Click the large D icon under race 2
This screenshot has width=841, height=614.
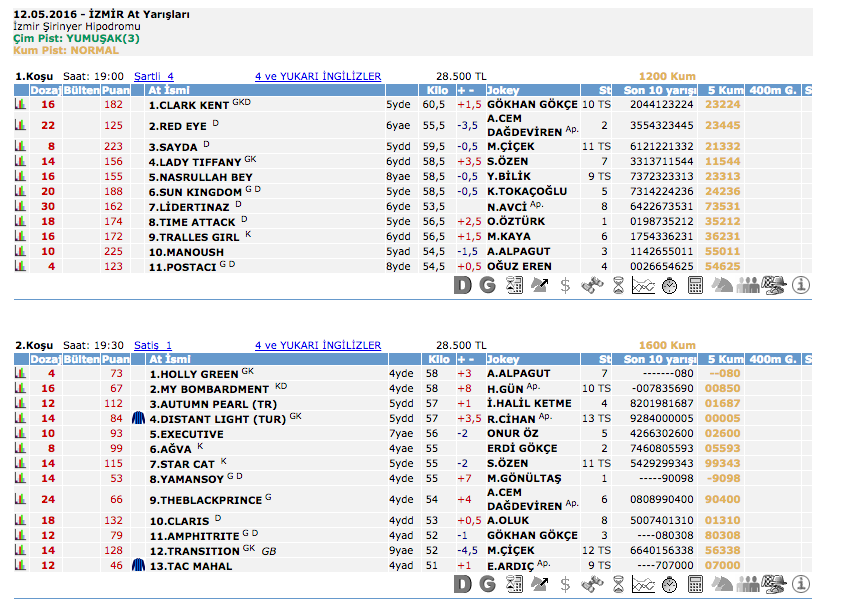coord(462,585)
